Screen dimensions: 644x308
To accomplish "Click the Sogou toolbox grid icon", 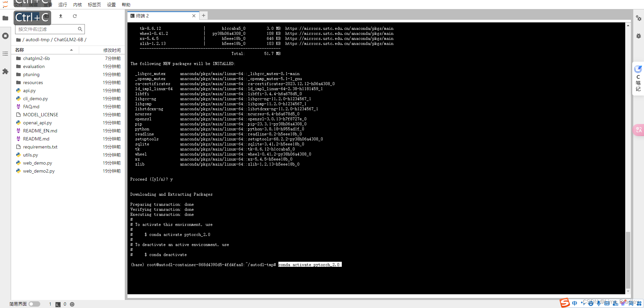I will tap(639, 303).
